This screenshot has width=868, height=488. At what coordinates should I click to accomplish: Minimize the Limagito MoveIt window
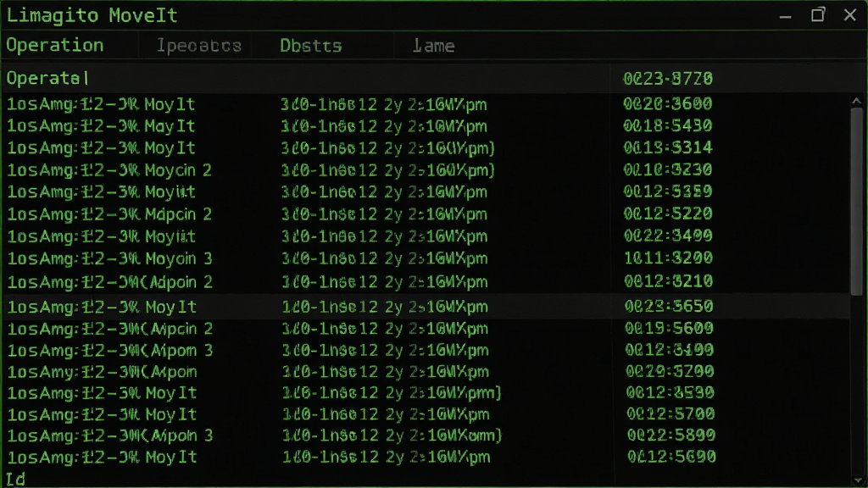(x=785, y=16)
